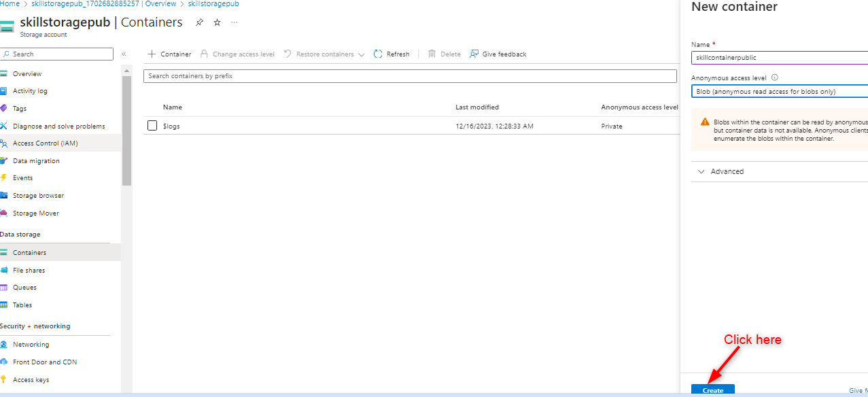
Task: Click the 12/16/2023, 12:28:33 AM cell
Action: click(x=494, y=126)
